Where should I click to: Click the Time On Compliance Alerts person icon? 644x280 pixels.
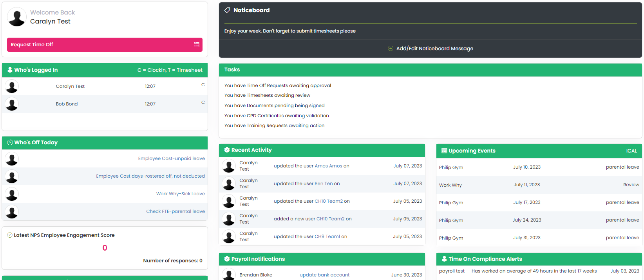coord(444,259)
